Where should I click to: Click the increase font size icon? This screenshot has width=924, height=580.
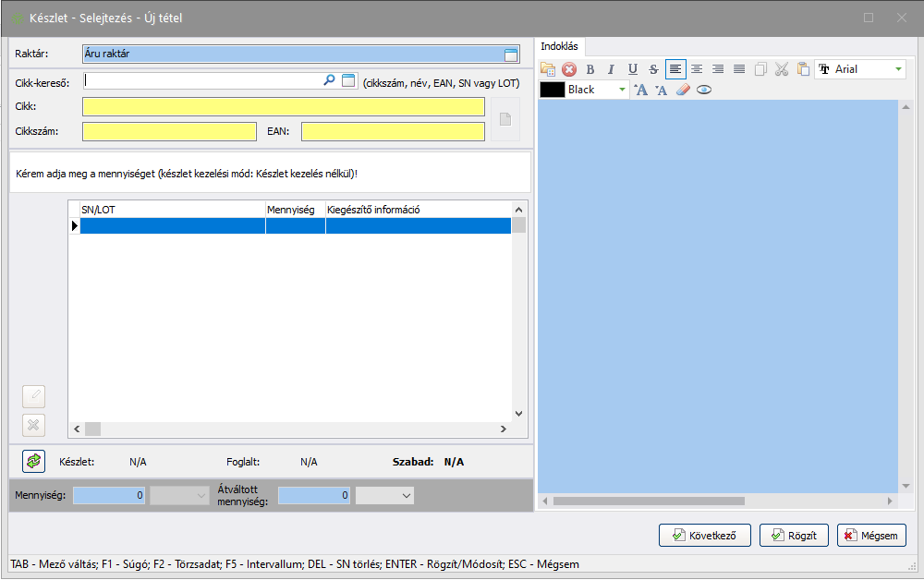coord(640,90)
